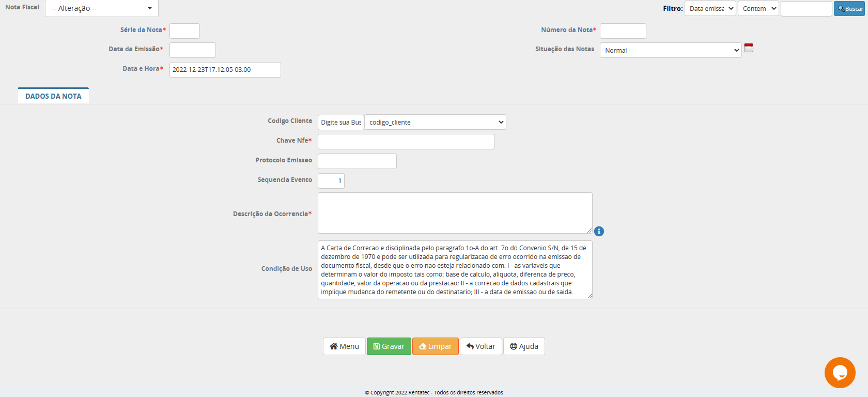This screenshot has height=397, width=868.
Task: Click the Protocolo Emissao input box
Action: coord(357,161)
